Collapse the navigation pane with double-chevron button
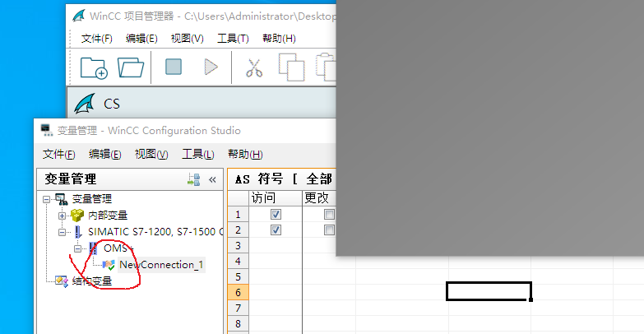 tap(212, 179)
